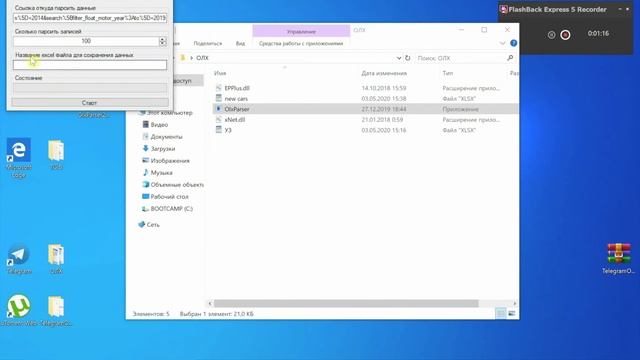Open the Поделиться ribbon tab

[208, 43]
